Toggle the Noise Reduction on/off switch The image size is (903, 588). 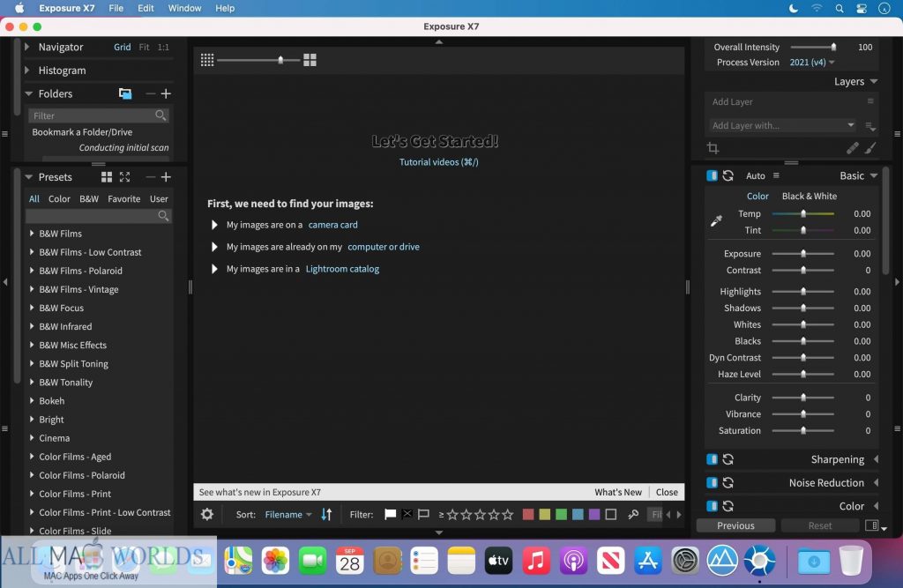[x=712, y=482]
